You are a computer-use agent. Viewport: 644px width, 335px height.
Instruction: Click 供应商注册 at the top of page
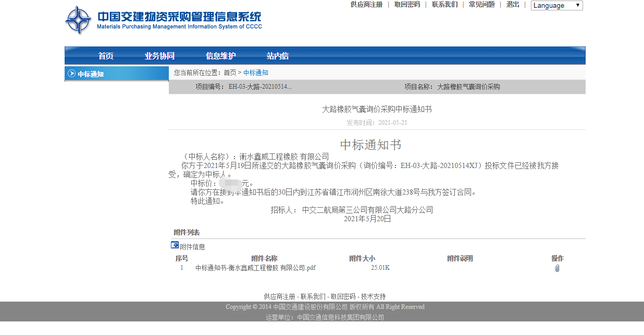click(x=367, y=4)
